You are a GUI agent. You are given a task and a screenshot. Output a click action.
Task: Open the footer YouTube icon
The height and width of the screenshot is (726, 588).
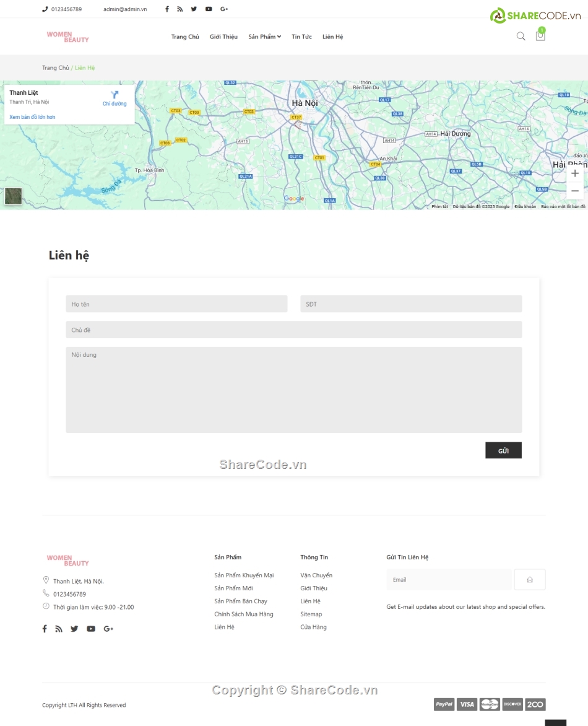point(91,629)
